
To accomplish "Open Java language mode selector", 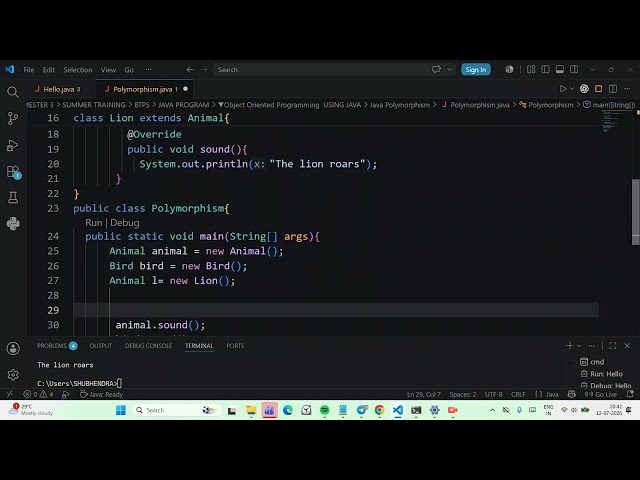I will 552,394.
